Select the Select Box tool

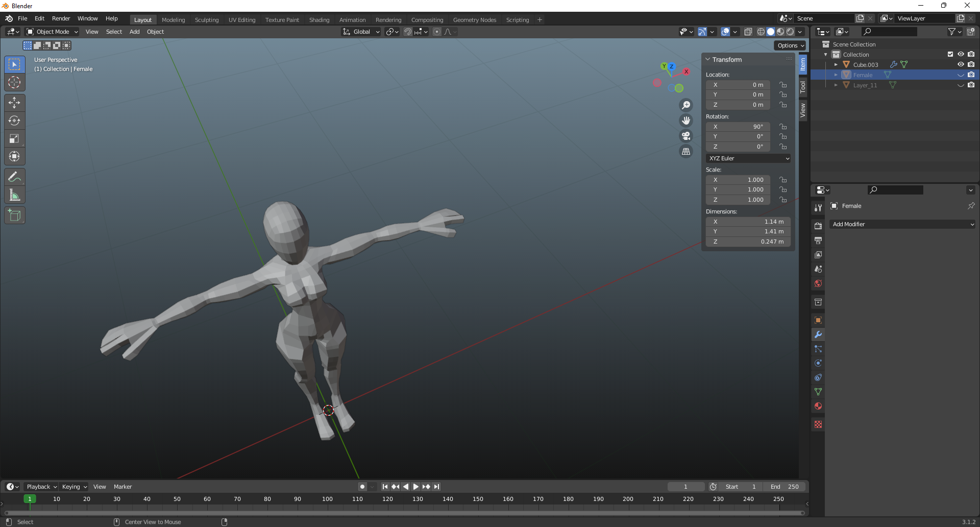coord(14,64)
